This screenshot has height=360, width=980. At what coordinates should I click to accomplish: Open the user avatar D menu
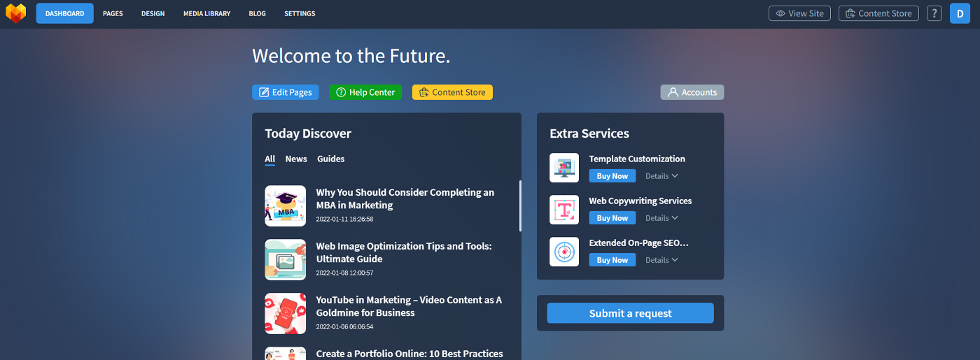point(960,13)
